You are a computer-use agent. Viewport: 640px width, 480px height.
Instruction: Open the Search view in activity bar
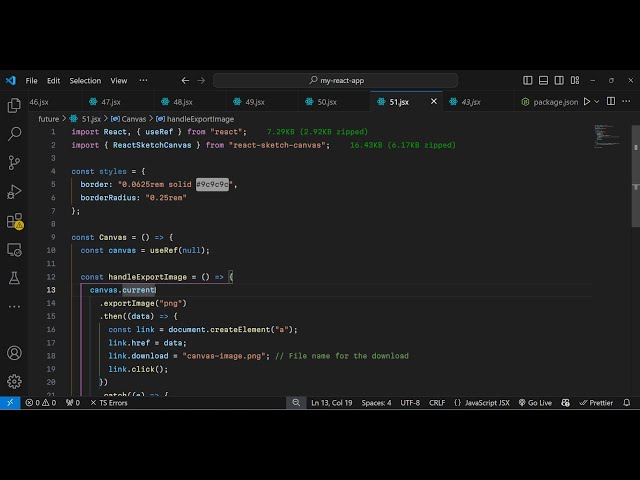coord(14,133)
